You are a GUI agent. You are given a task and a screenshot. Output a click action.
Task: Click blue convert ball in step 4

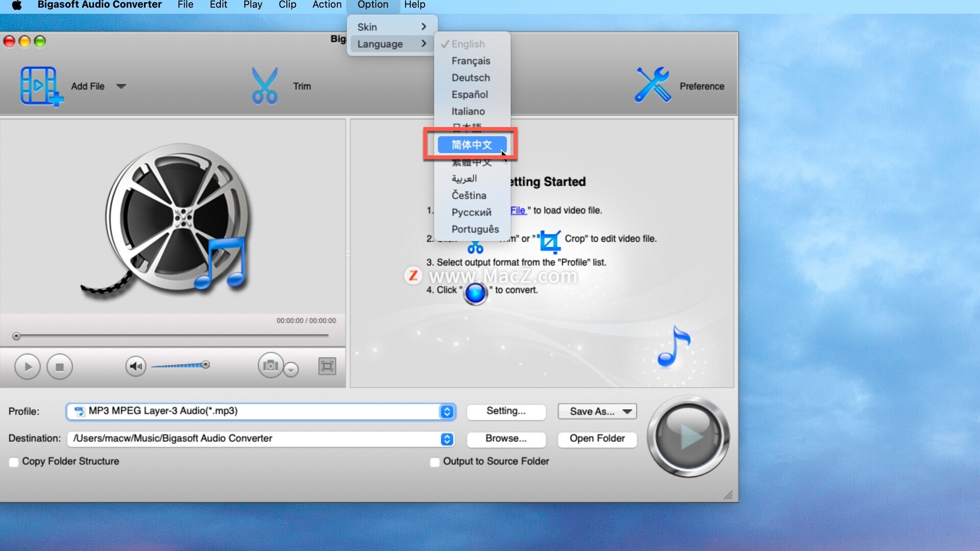point(476,293)
